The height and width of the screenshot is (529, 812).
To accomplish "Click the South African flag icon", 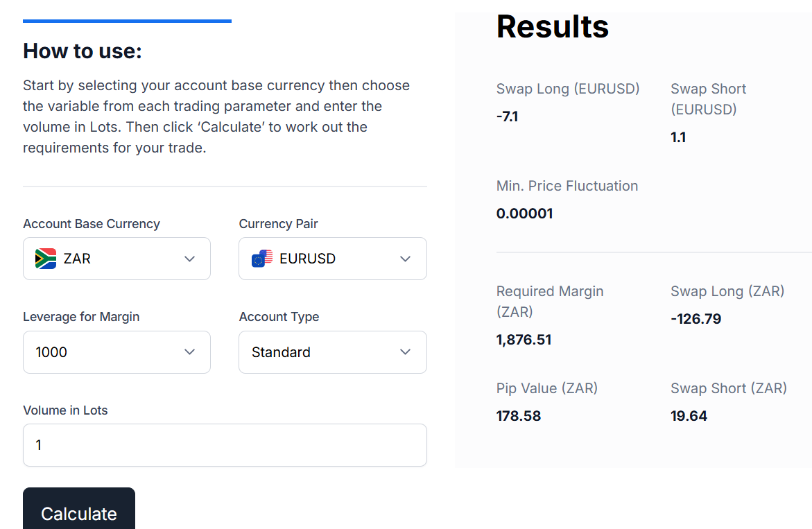I will coord(46,259).
